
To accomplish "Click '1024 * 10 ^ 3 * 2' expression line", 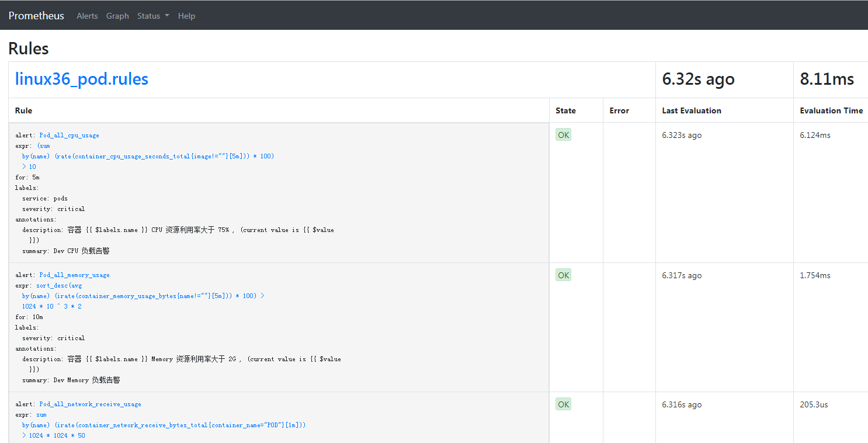I will click(52, 306).
